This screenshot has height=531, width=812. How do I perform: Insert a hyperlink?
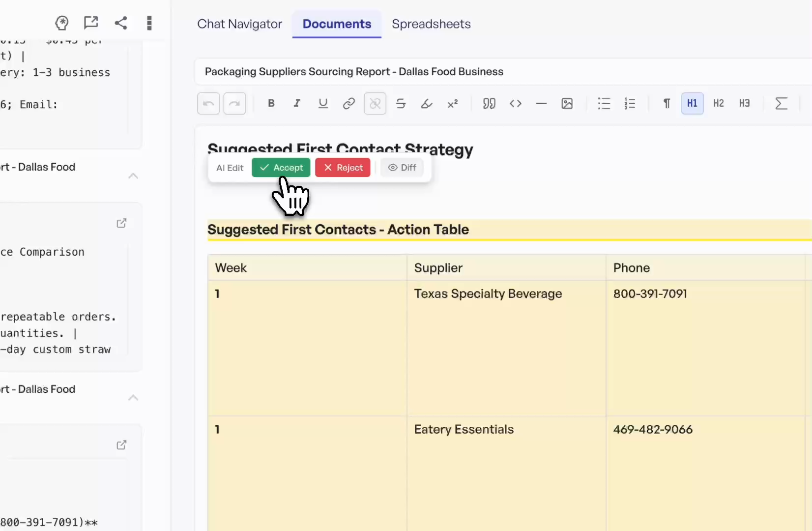point(348,103)
